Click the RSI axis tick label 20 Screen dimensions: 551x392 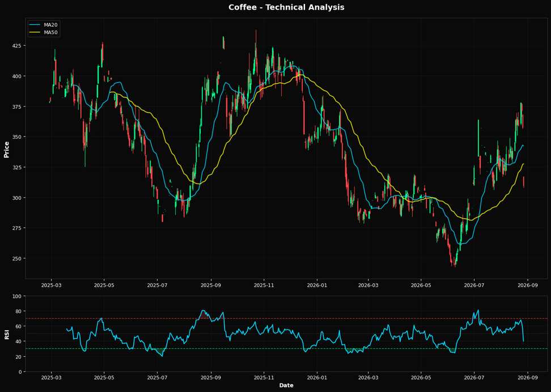pyautogui.click(x=18, y=356)
